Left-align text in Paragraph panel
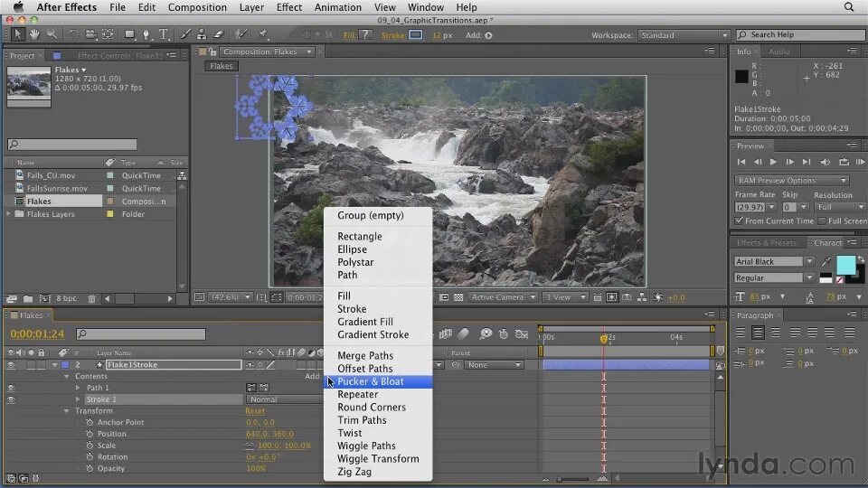 [x=741, y=333]
